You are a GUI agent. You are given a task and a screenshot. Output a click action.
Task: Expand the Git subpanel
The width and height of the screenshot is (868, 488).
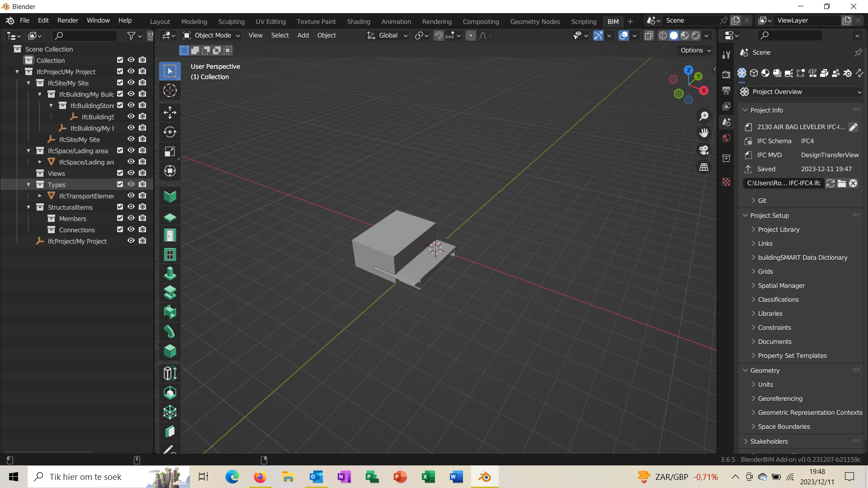coord(762,201)
